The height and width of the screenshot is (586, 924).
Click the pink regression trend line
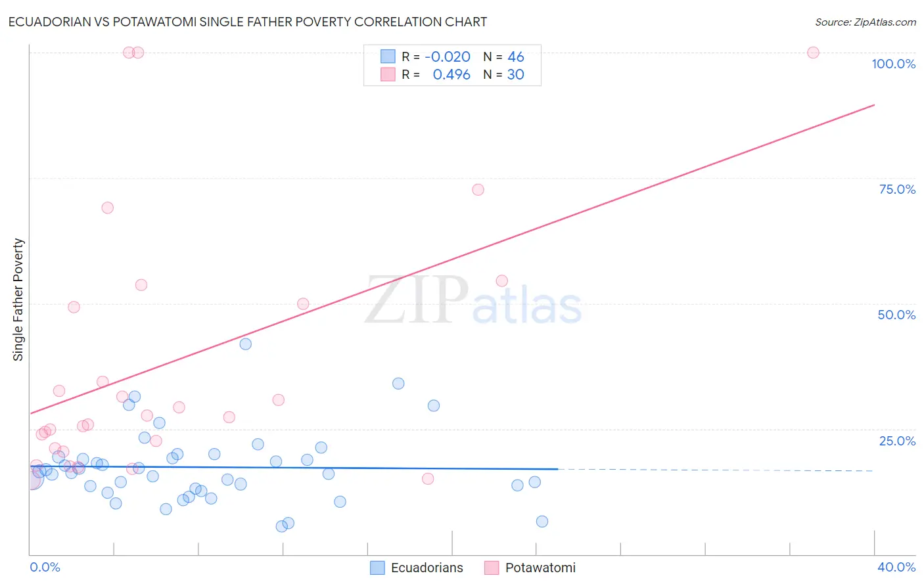pyautogui.click(x=452, y=259)
